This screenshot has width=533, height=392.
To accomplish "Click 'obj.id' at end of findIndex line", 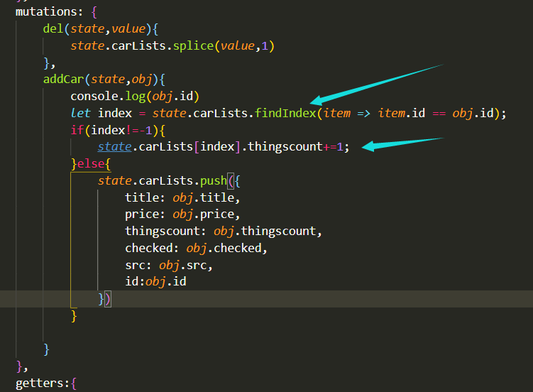I will (x=473, y=113).
